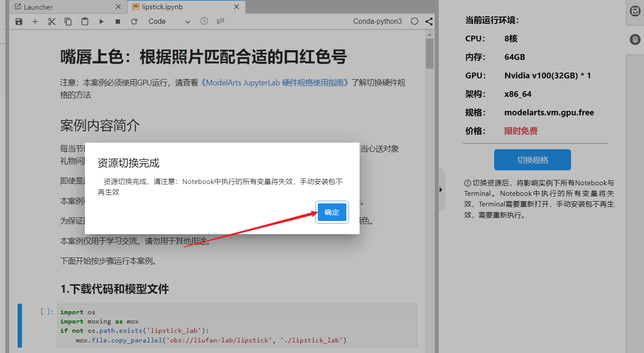Click the 案例内容简介 heading
This screenshot has height=353, width=644.
pyautogui.click(x=100, y=126)
